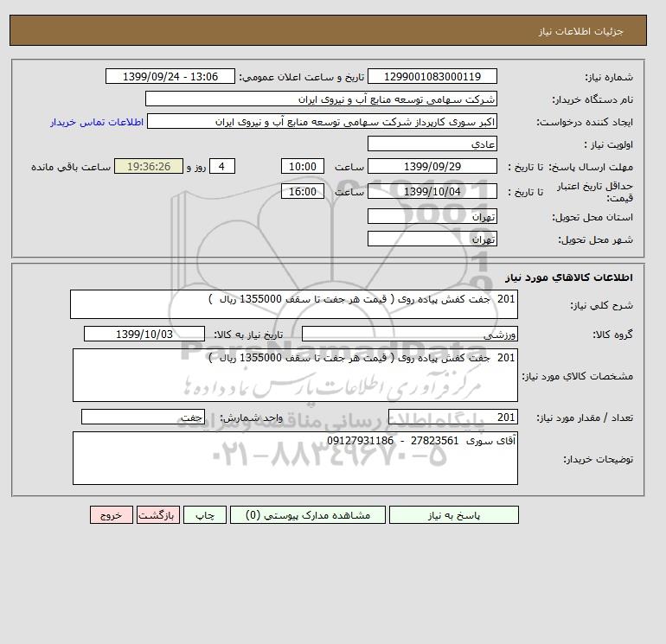Screen dimensions: 666x644
Task: Click buyer organization name field
Action: point(321,99)
